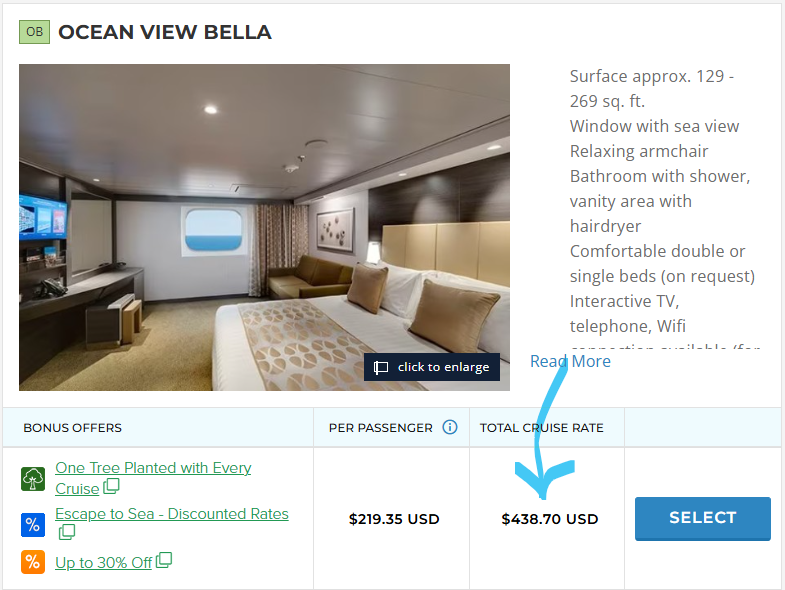The height and width of the screenshot is (590, 785).
Task: Open One Tree Planted with Every Cruise link
Action: click(x=153, y=478)
